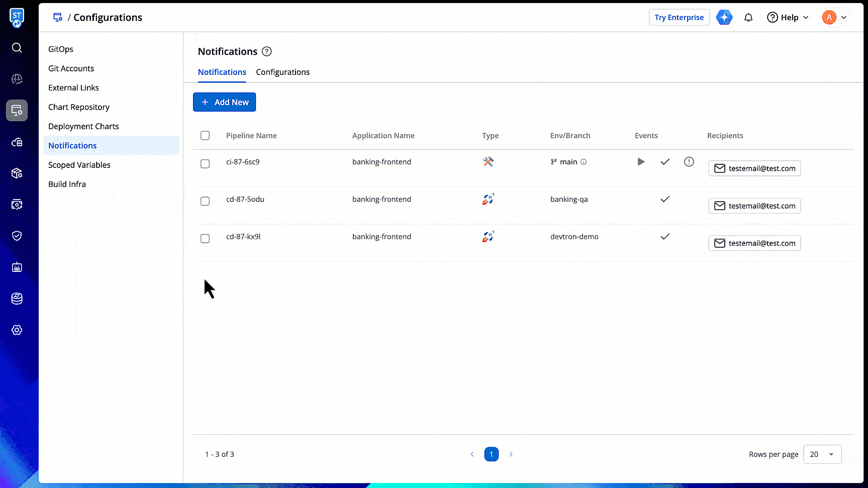Select the ci-87-6sc9 pipeline checkbox
This screenshot has height=488, width=868.
click(x=205, y=164)
